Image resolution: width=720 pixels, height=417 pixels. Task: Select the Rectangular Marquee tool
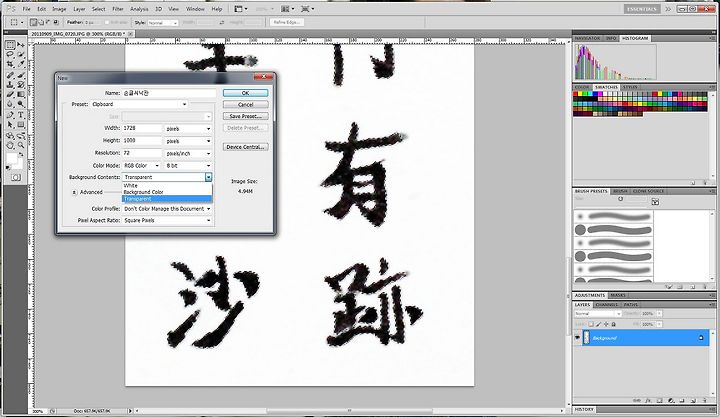pyautogui.click(x=10, y=45)
